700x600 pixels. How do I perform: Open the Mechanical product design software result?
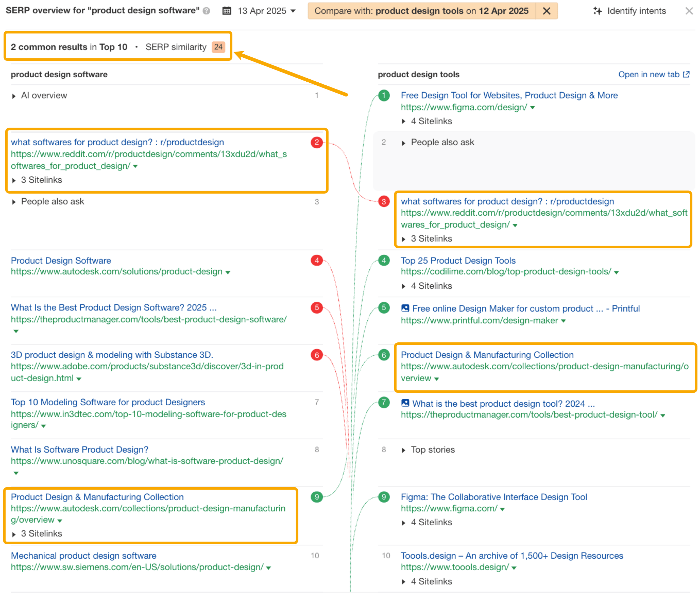tap(83, 556)
